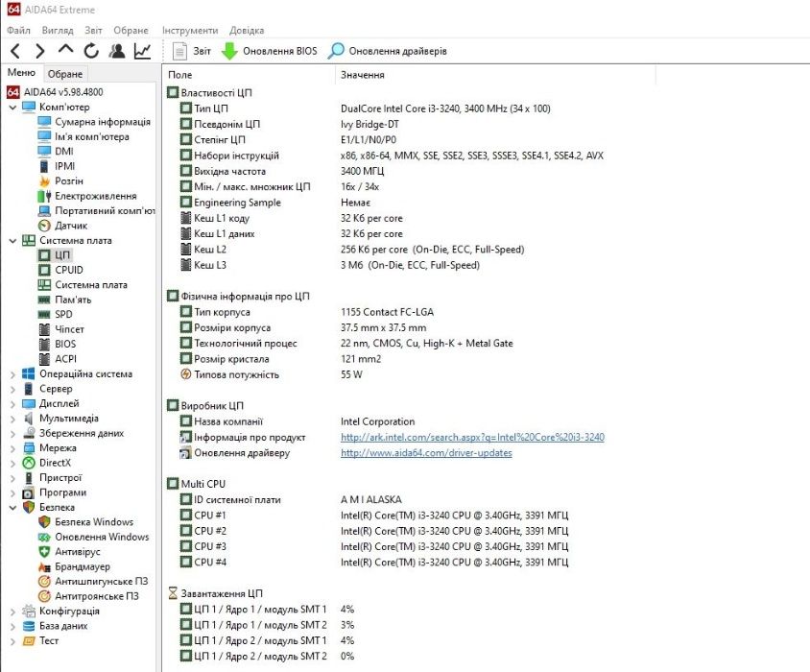The width and height of the screenshot is (810, 672).
Task: Select the База даних tree item
Action: point(55,626)
